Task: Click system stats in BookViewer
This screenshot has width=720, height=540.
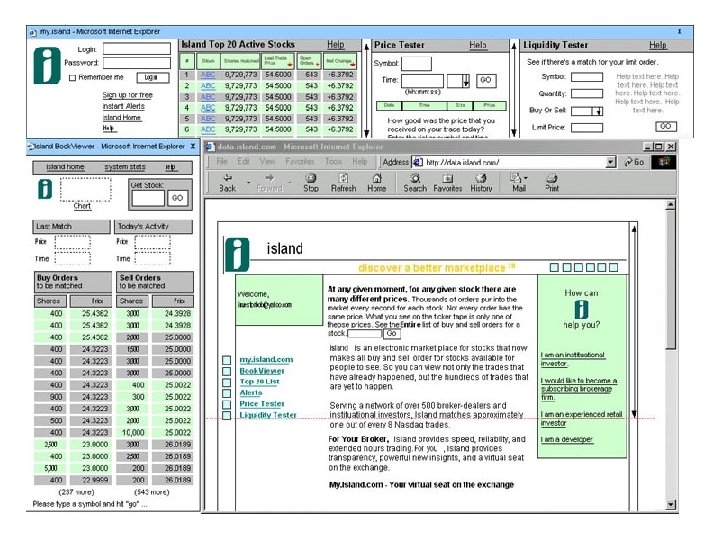Action: 125,167
